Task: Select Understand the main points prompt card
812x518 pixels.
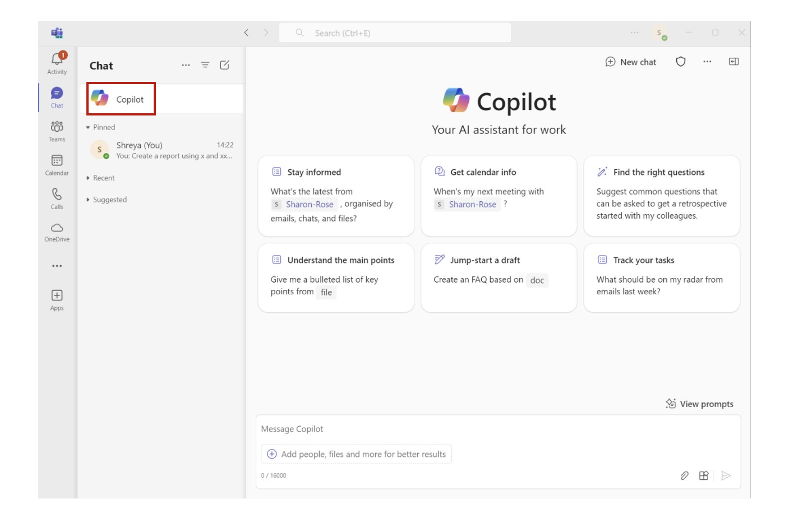Action: pyautogui.click(x=336, y=278)
